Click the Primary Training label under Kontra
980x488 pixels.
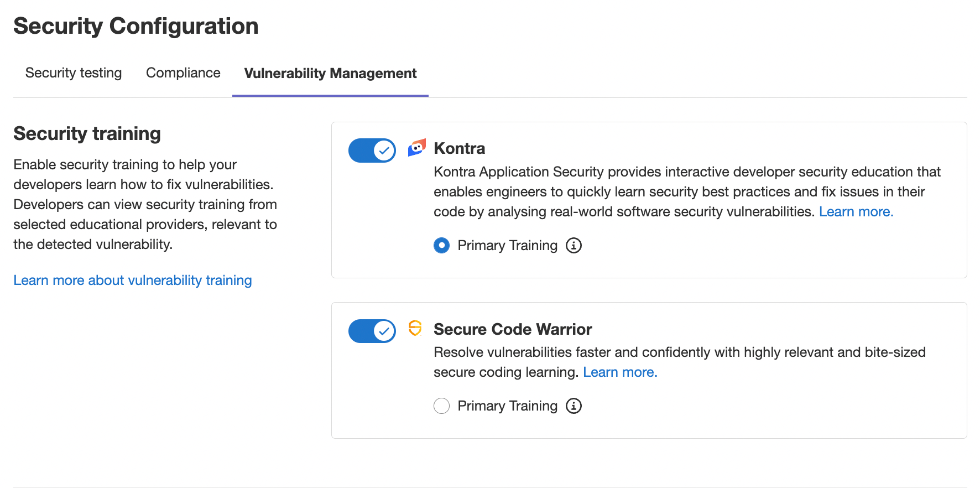click(x=507, y=245)
